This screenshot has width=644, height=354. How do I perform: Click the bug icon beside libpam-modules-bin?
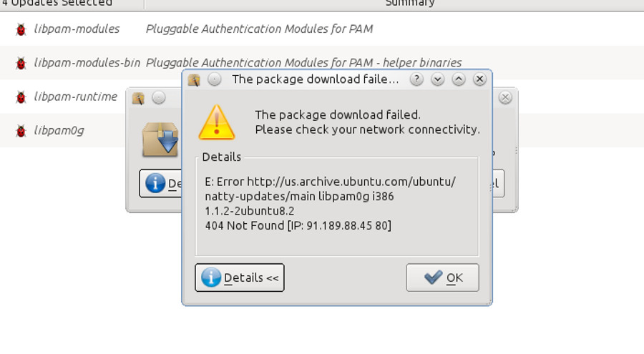[21, 63]
